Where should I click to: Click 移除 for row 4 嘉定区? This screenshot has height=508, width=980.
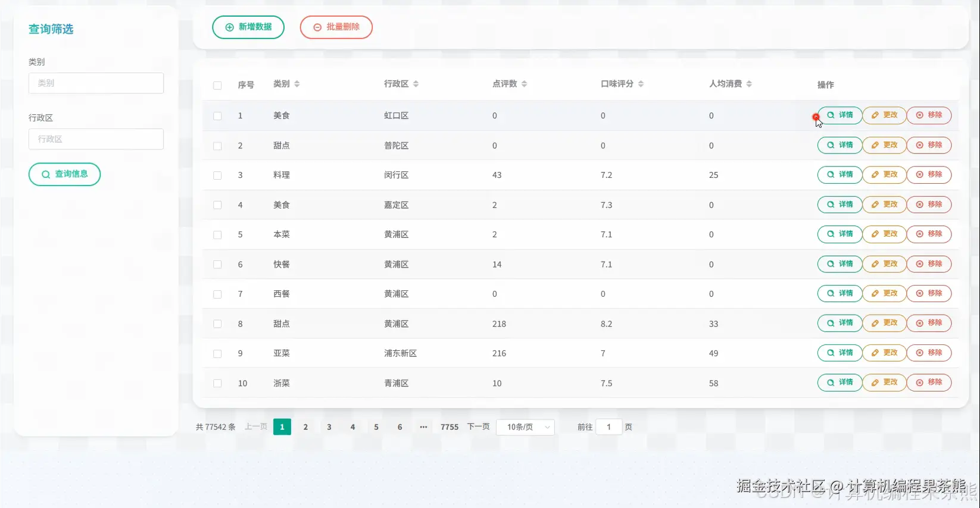click(x=929, y=205)
